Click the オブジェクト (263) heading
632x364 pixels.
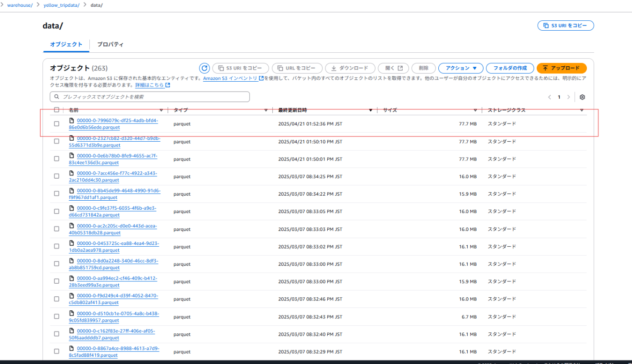pyautogui.click(x=79, y=68)
